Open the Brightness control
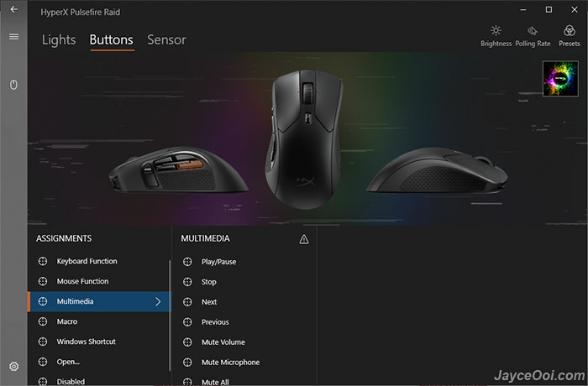 click(x=496, y=36)
